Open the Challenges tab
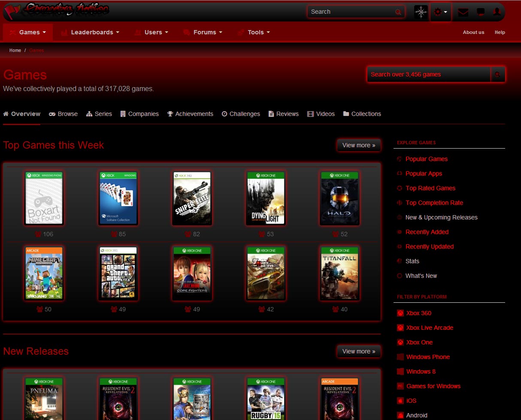521x420 pixels. click(x=241, y=114)
